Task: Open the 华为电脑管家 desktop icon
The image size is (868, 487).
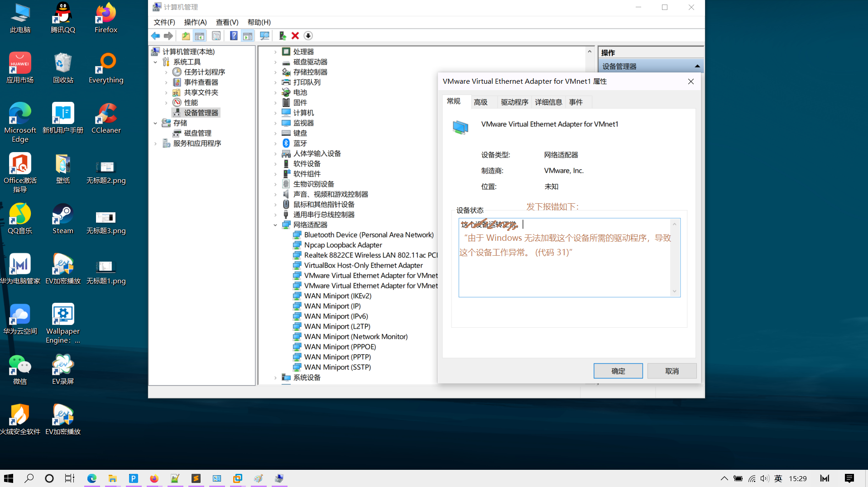Action: point(20,269)
